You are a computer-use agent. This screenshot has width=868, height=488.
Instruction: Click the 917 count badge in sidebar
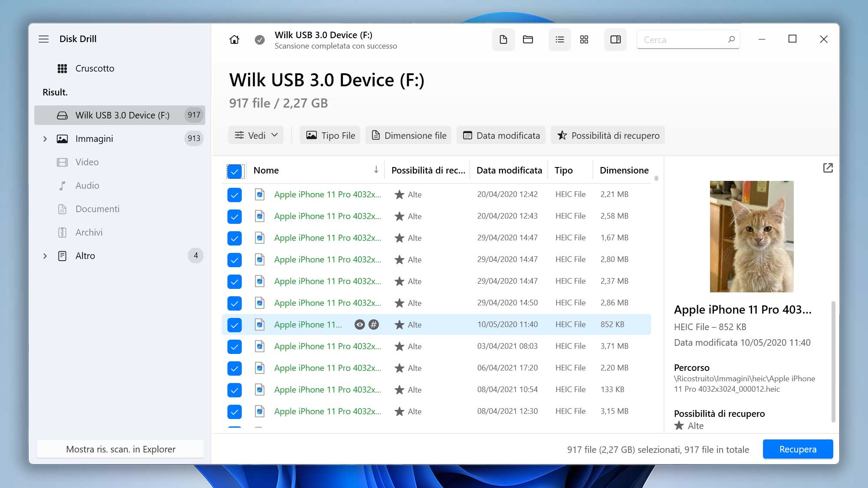coord(194,115)
